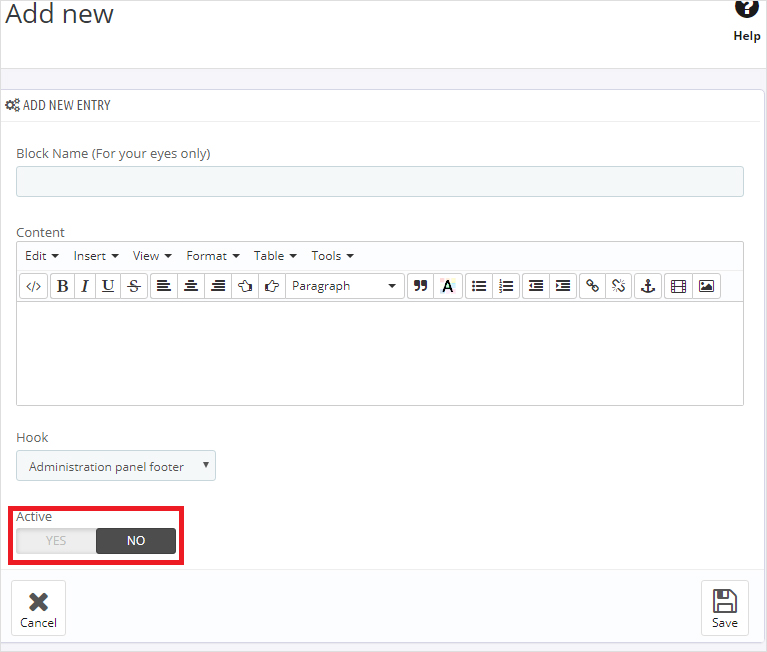Viewport: 767px width, 652px height.
Task: Click the Save button
Action: pos(725,608)
